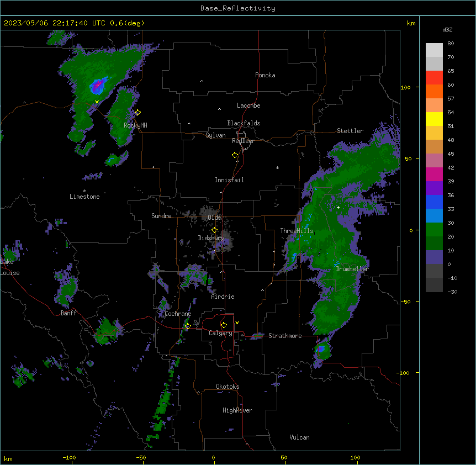This screenshot has width=476, height=465.
Task: Click the yellow station marker south of RedDeer
Action: 235,155
